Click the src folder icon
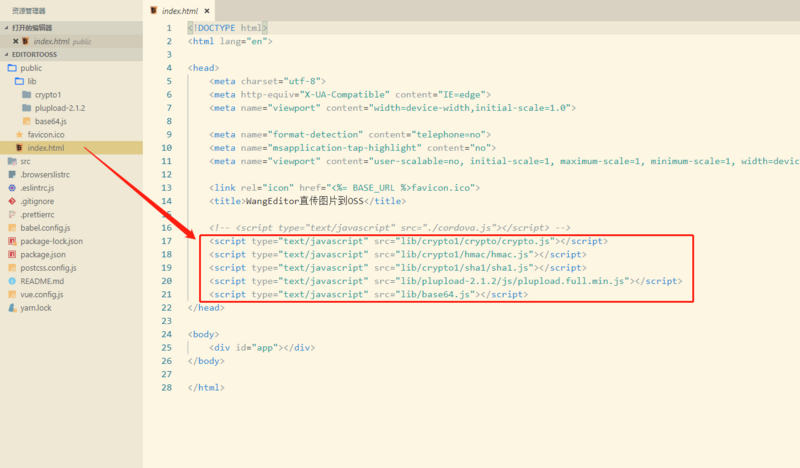800x468 pixels. point(12,161)
